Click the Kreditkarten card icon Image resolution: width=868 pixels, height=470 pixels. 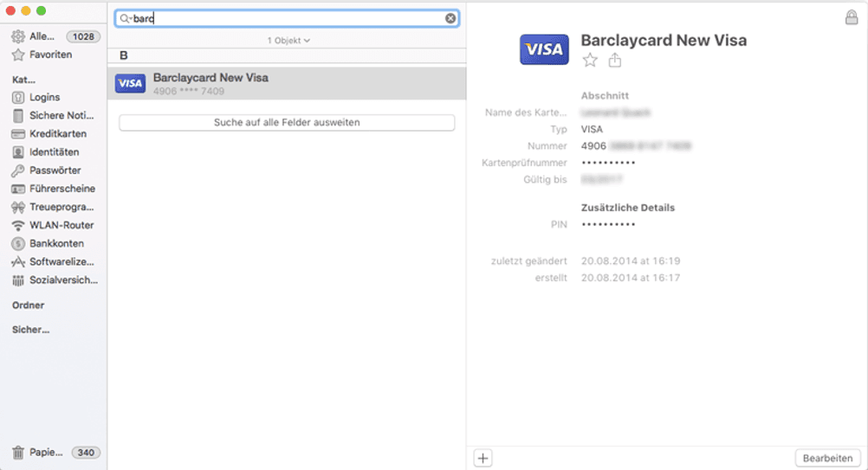click(18, 134)
